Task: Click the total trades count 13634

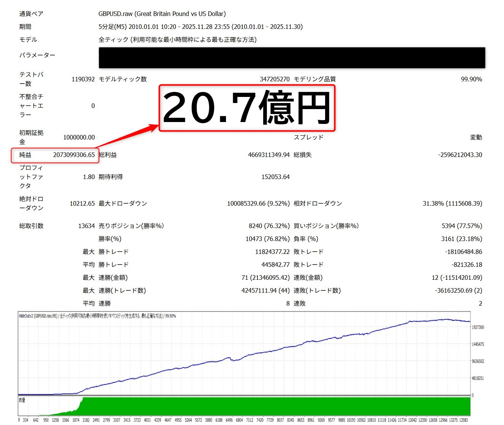Action: tap(86, 226)
